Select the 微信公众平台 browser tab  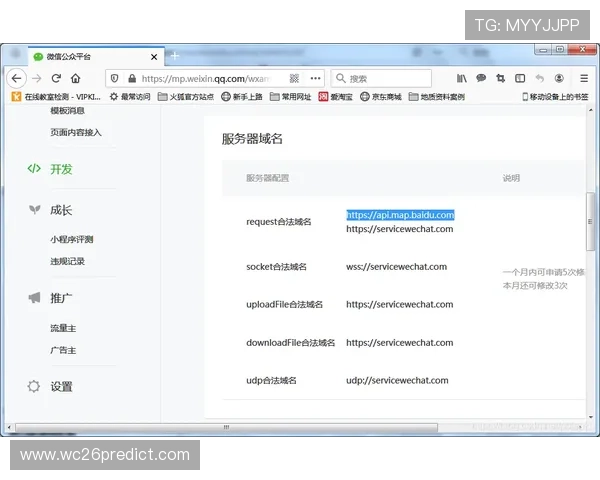pyautogui.click(x=96, y=57)
